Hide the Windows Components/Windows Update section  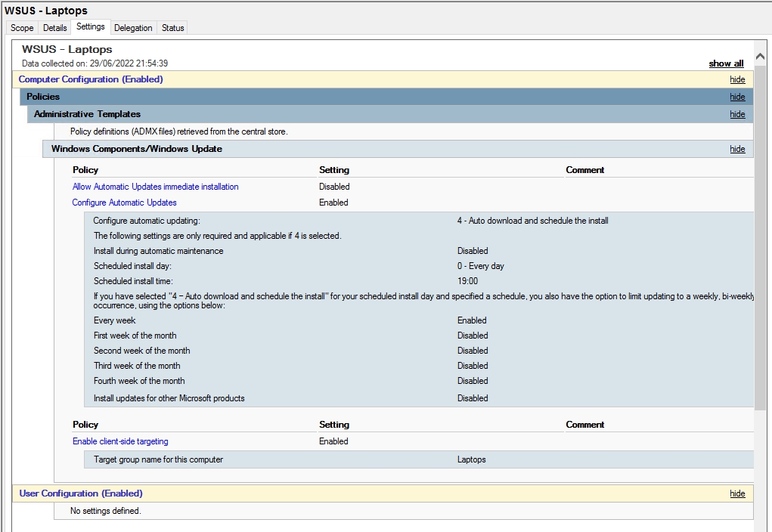736,149
